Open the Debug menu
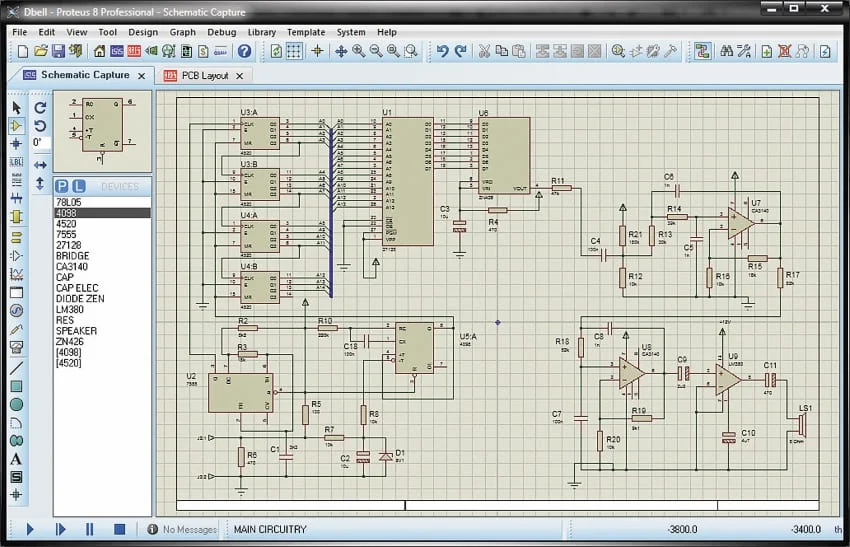This screenshot has height=547, width=850. 222,32
